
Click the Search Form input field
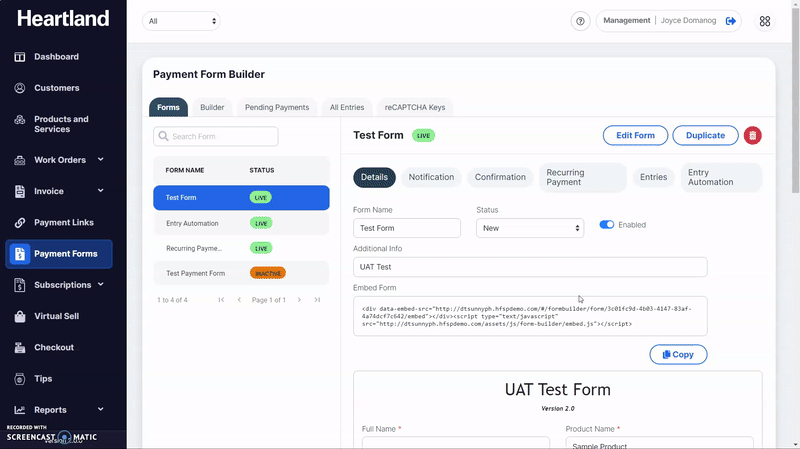pos(216,136)
